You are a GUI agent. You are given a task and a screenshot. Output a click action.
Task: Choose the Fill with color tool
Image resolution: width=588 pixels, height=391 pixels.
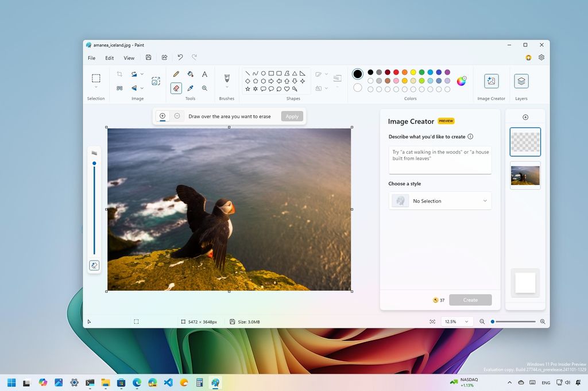[191, 73]
